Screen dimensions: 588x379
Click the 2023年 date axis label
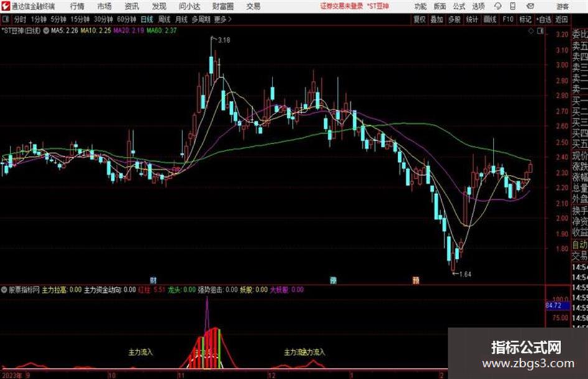pos(12,375)
